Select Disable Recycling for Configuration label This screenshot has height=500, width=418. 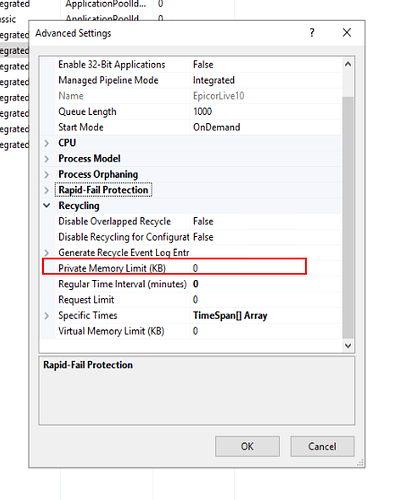124,237
